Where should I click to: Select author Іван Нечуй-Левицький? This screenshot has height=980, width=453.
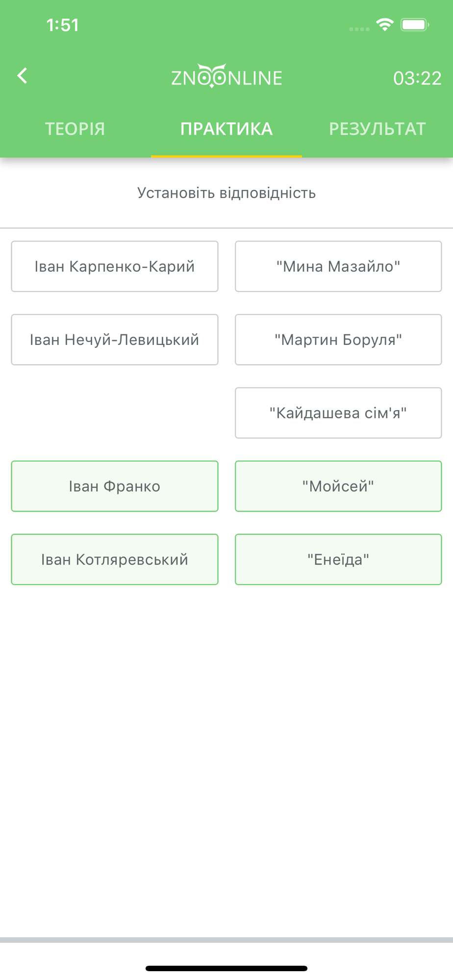point(115,340)
